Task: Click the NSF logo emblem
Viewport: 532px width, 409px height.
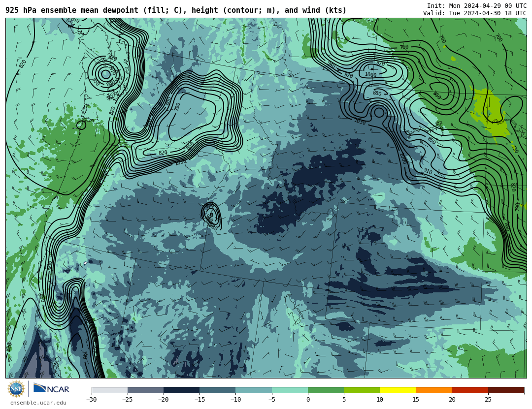Action: tap(16, 389)
